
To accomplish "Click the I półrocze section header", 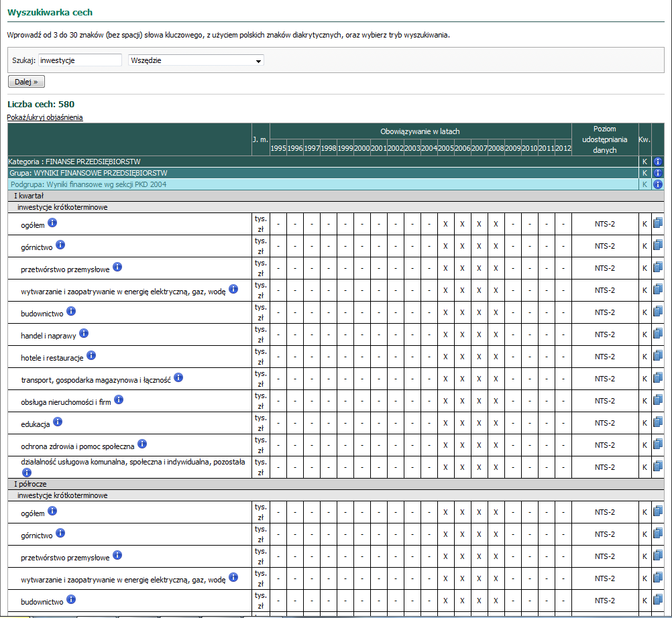I will click(336, 484).
